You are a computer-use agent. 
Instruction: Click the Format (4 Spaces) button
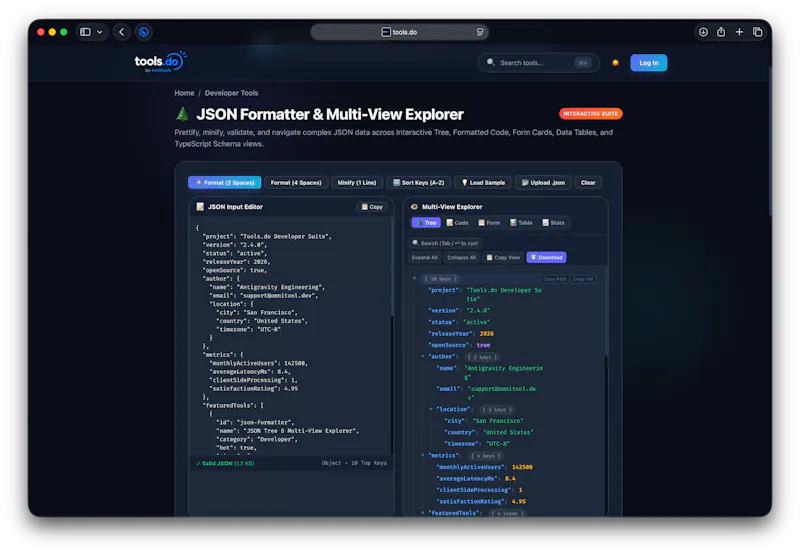coord(296,183)
